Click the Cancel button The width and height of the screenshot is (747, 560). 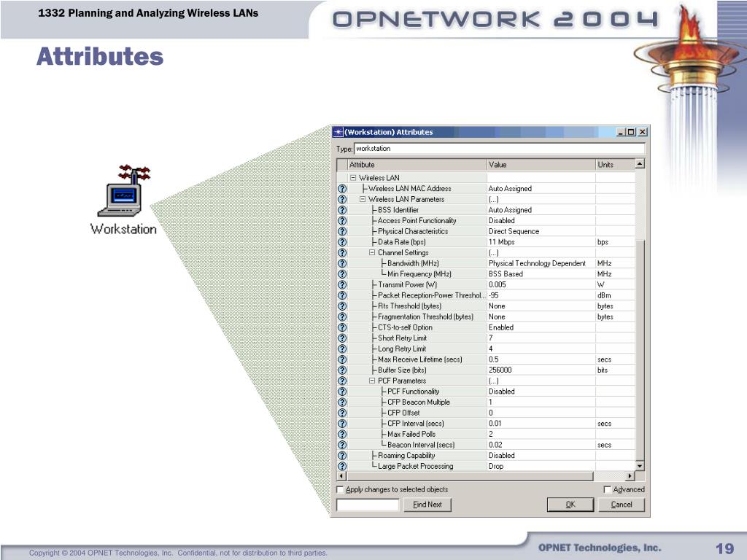[622, 505]
